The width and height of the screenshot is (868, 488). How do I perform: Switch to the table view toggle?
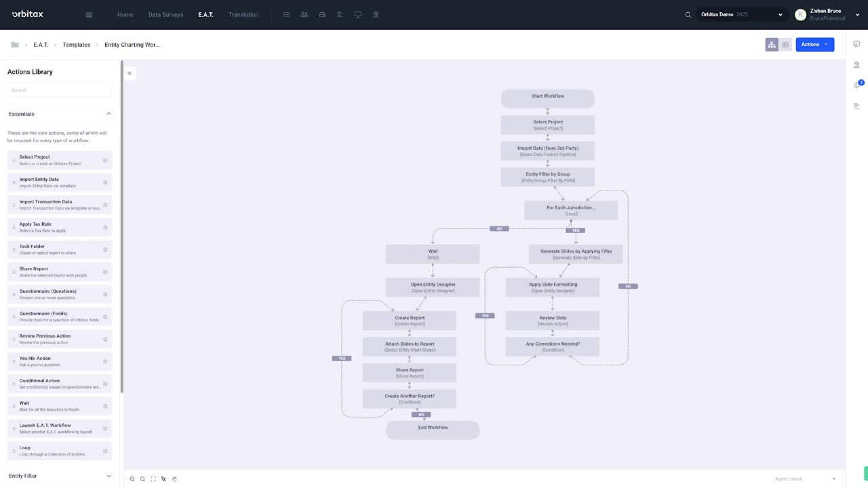coord(785,44)
